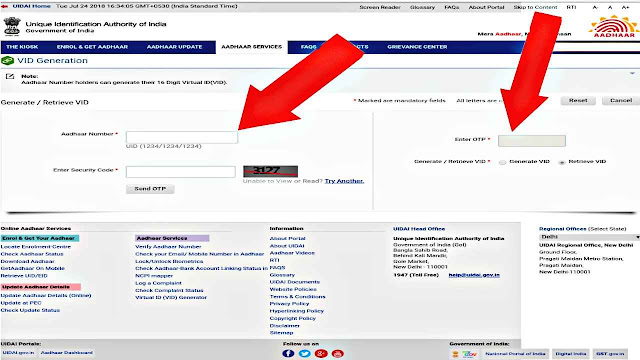Open Check Update Status link
Screen dimensions: 640x360
(30, 310)
